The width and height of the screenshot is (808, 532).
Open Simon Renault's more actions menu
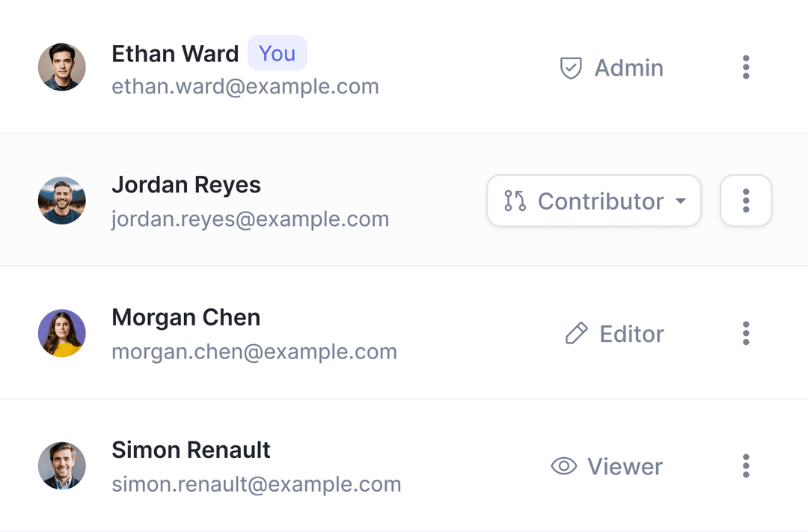pyautogui.click(x=746, y=465)
